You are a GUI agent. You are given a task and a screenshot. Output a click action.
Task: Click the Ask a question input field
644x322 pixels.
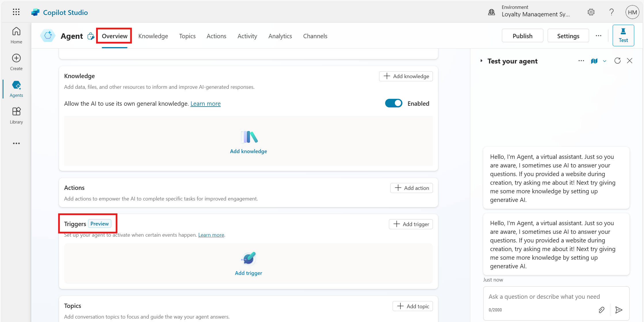(x=544, y=297)
